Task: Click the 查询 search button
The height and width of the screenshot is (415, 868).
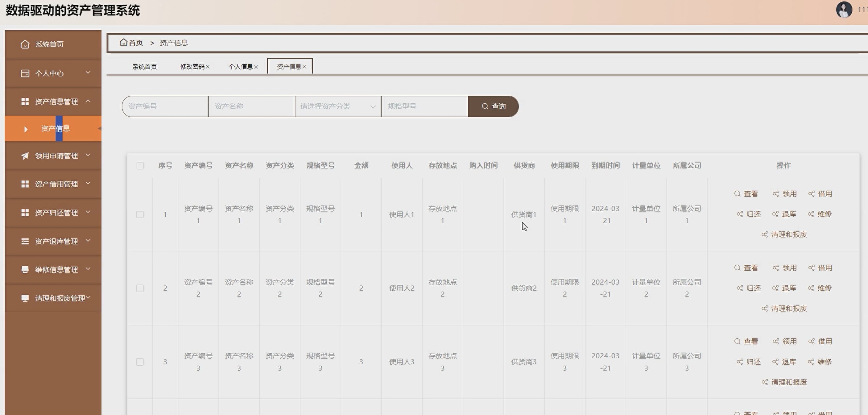Action: [x=493, y=106]
